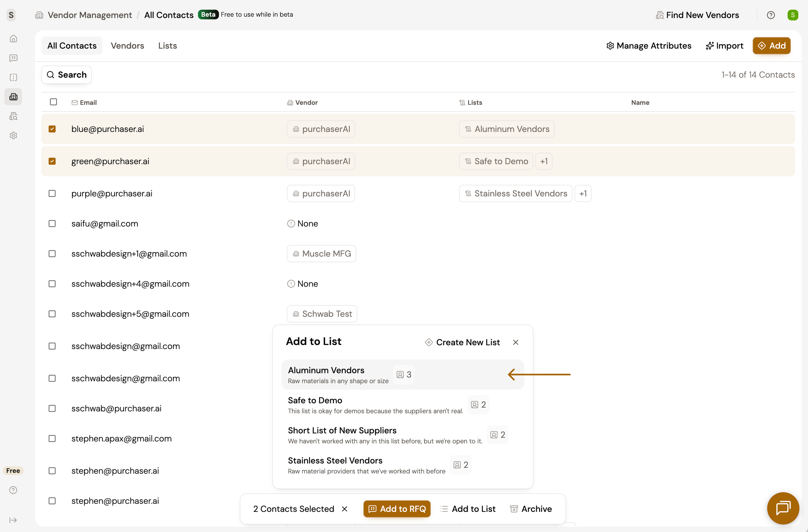The image size is (808, 532).
Task: Open the RFQ messages sidebar icon
Action: (13, 58)
